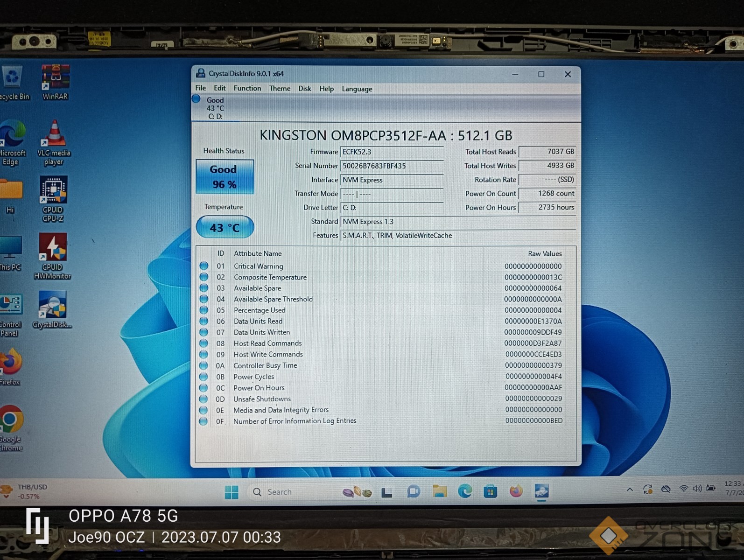Click the status icon of Critical Warning row
Viewport: 744px width, 560px height.
coord(204,266)
